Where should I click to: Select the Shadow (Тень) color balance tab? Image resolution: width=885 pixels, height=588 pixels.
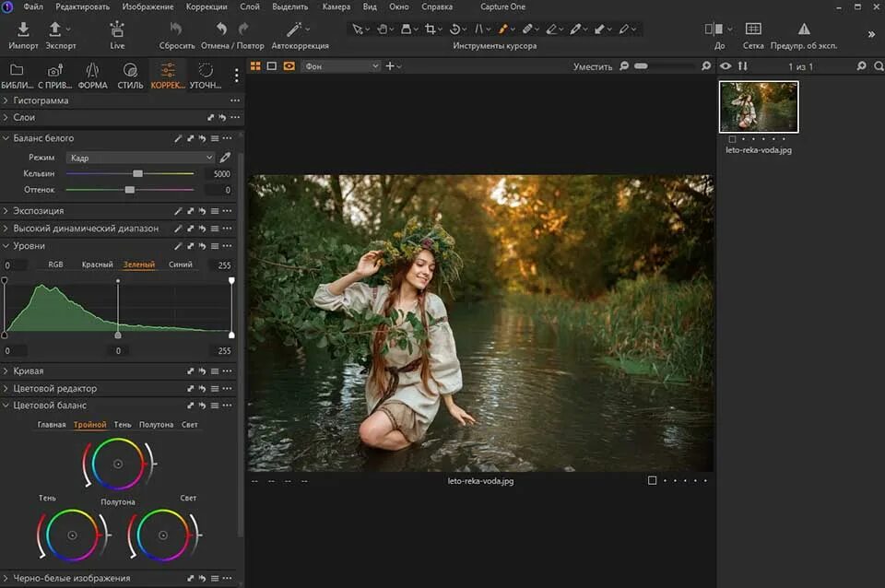[x=123, y=425]
